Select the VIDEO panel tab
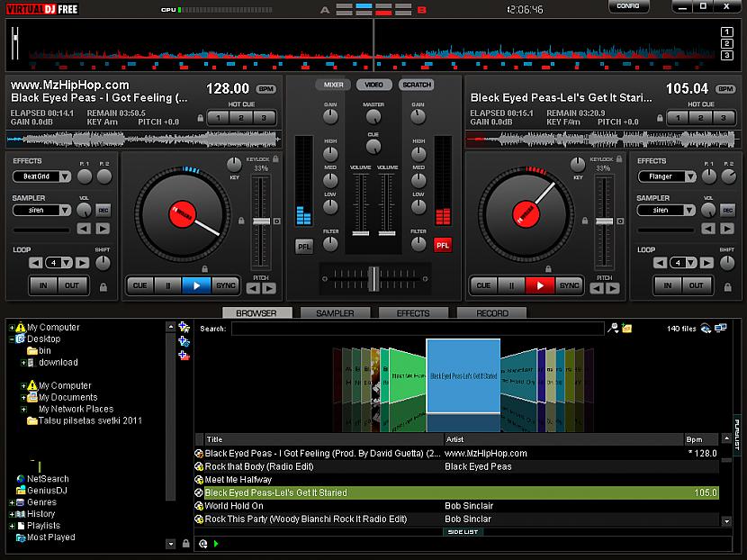 tap(374, 85)
